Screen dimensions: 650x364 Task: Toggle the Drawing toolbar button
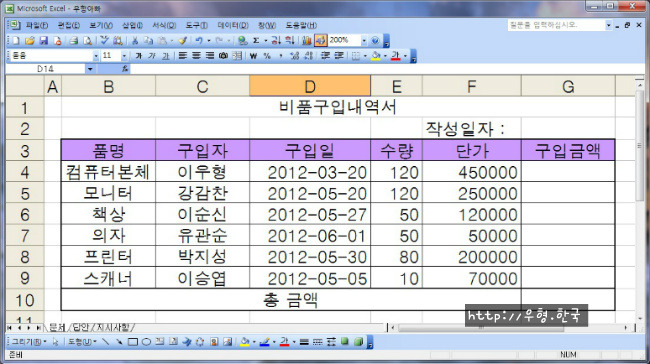tap(320, 41)
